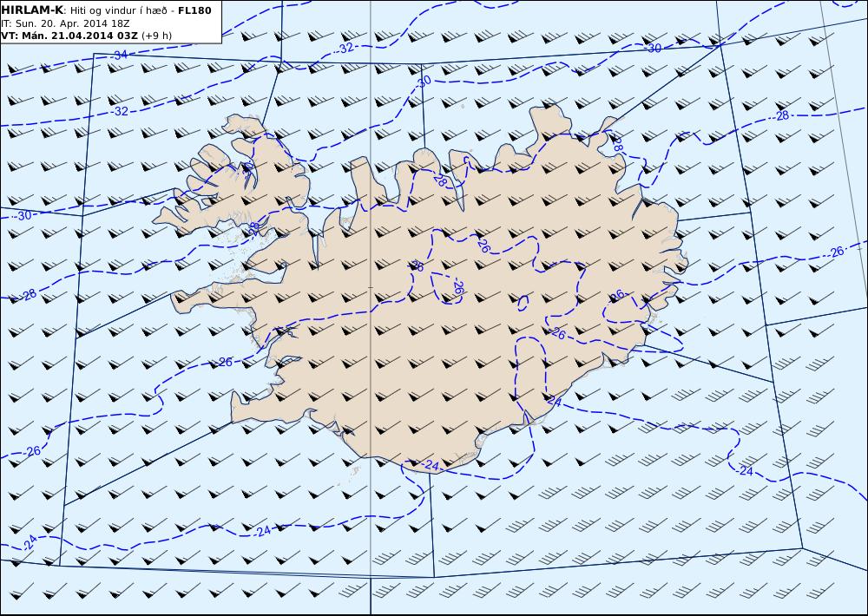Click the FL180 flight level label
868x616 pixels.
(x=194, y=10)
